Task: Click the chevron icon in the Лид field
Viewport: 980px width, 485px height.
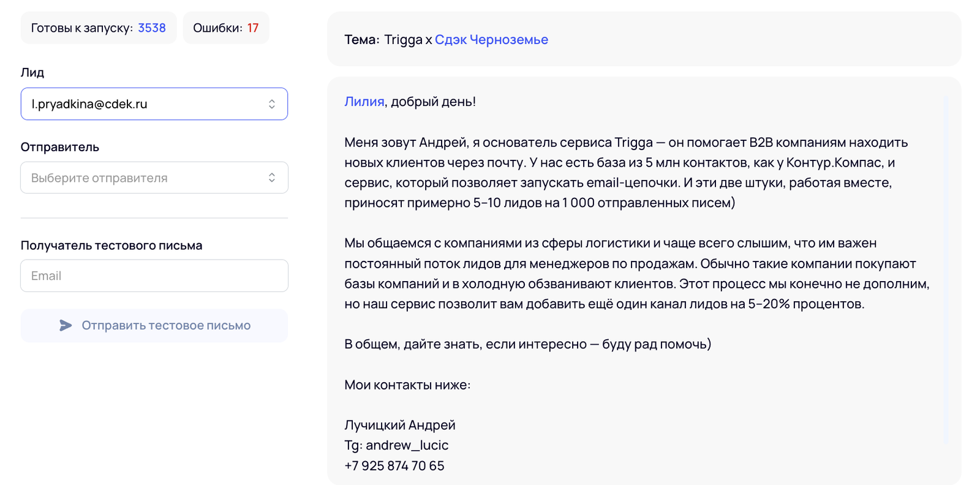Action: pyautogui.click(x=272, y=104)
